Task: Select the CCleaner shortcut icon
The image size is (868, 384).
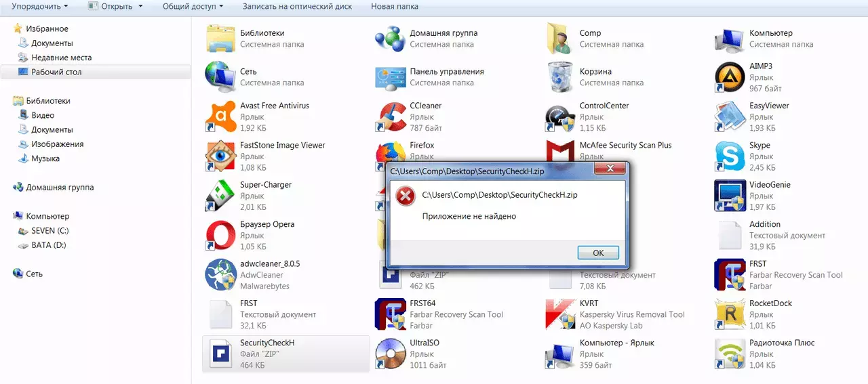Action: 390,117
